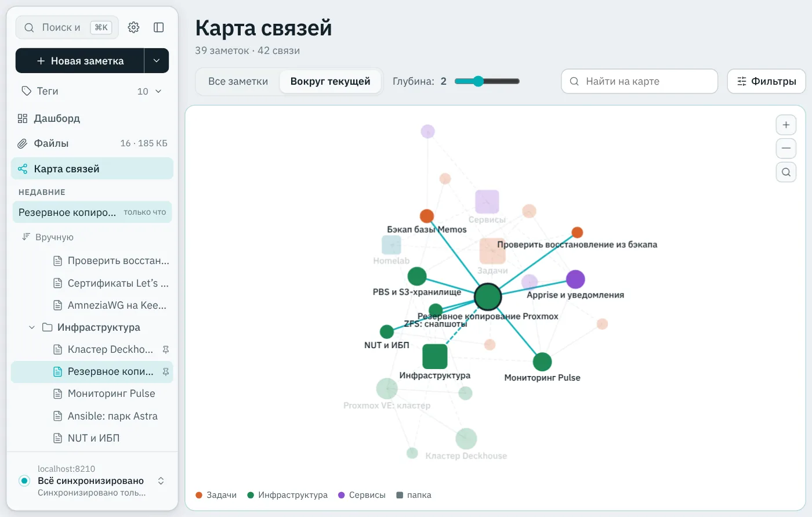Toggle Сервисы category in the legend

[x=362, y=495]
